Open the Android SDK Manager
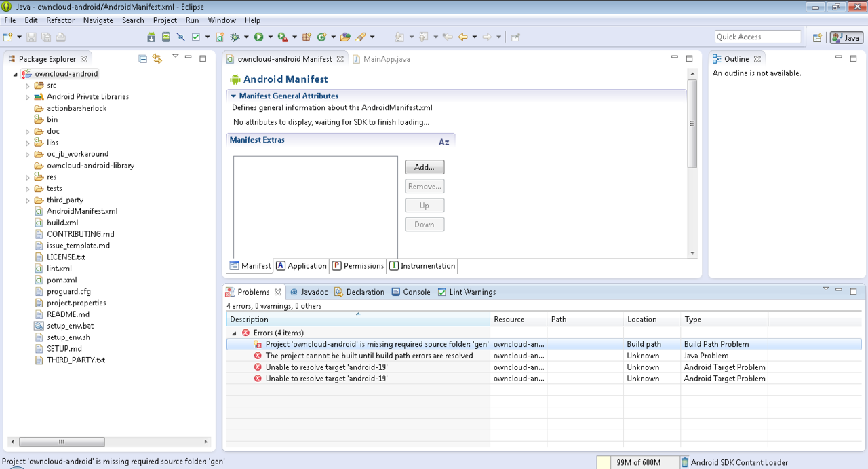The height and width of the screenshot is (469, 868). (x=152, y=37)
